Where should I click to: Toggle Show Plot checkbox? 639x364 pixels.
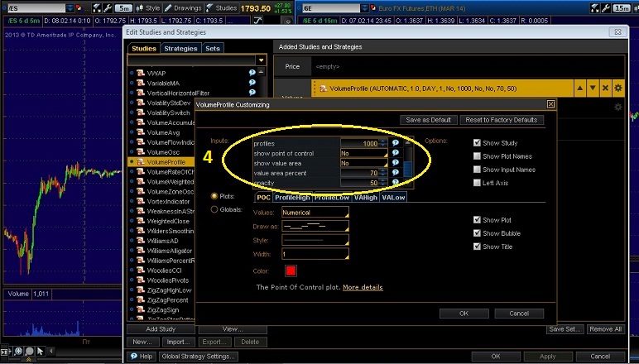[477, 220]
